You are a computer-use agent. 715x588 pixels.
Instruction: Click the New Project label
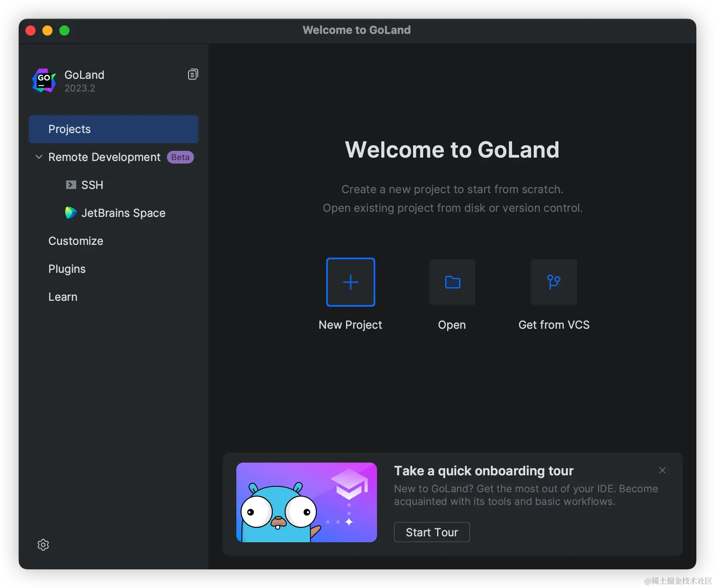click(x=350, y=325)
